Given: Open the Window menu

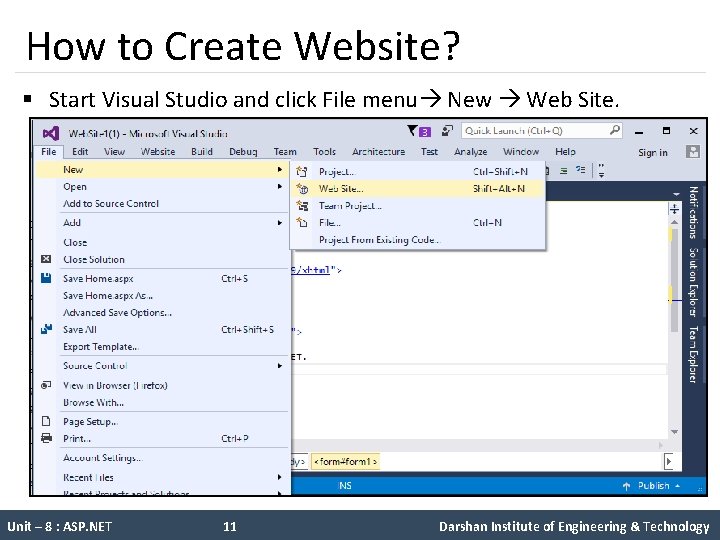Looking at the screenshot, I should click(521, 152).
